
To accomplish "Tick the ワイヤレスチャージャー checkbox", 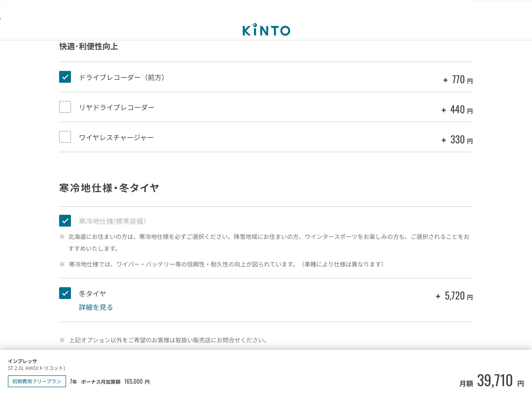I will click(x=65, y=137).
